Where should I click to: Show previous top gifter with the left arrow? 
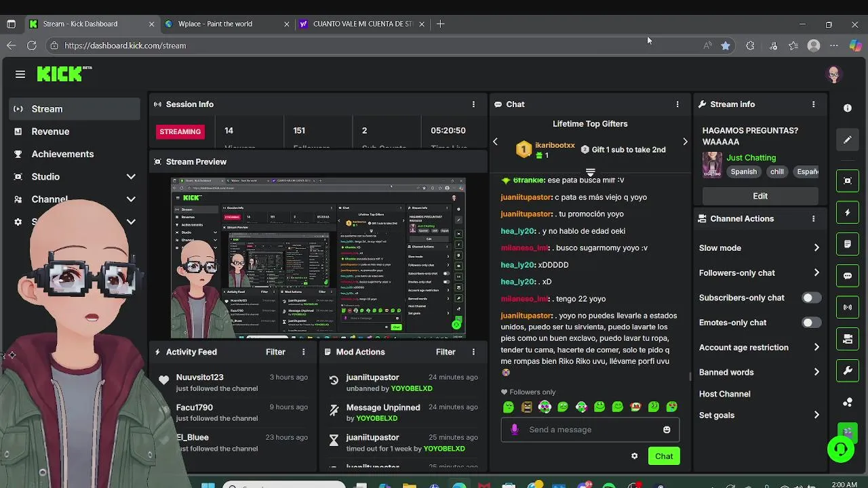pyautogui.click(x=495, y=142)
